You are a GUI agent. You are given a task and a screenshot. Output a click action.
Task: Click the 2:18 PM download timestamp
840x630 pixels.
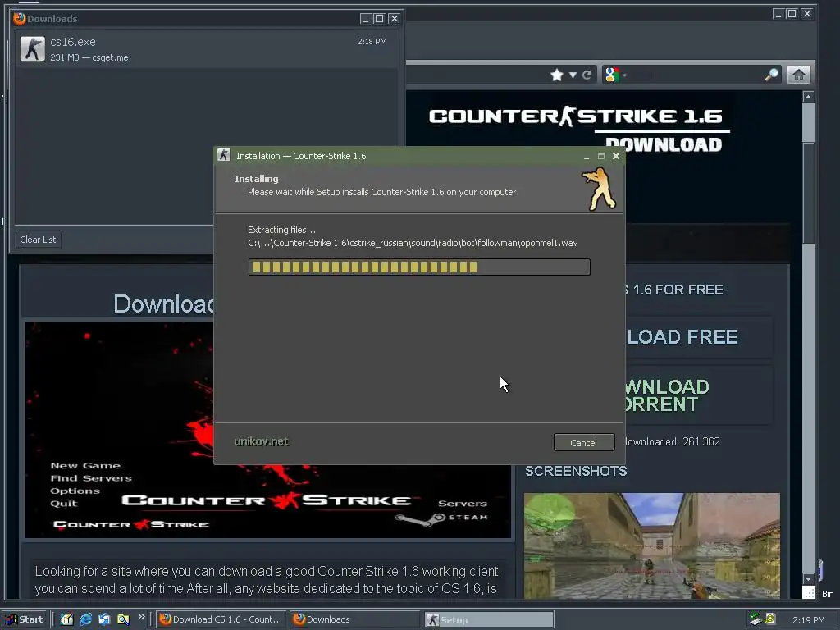[372, 41]
